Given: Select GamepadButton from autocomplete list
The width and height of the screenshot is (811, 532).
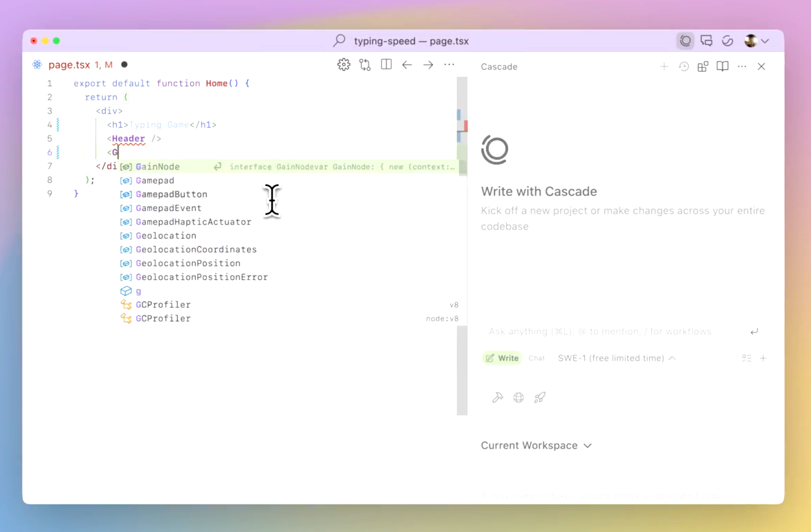Looking at the screenshot, I should coord(171,194).
